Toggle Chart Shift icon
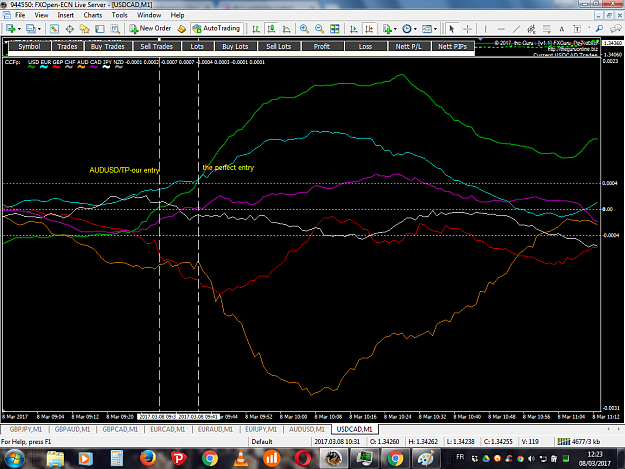This screenshot has height=469, width=625. click(369, 29)
